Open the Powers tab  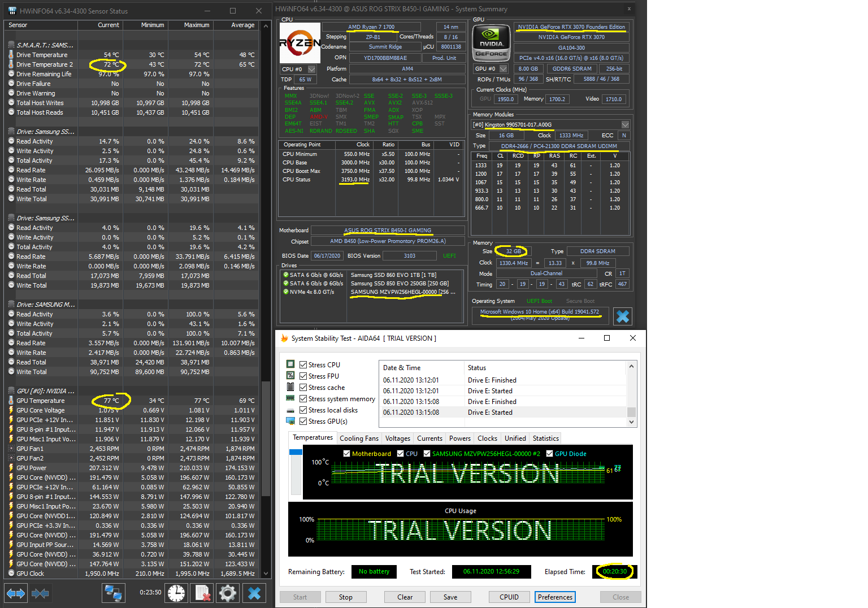460,438
